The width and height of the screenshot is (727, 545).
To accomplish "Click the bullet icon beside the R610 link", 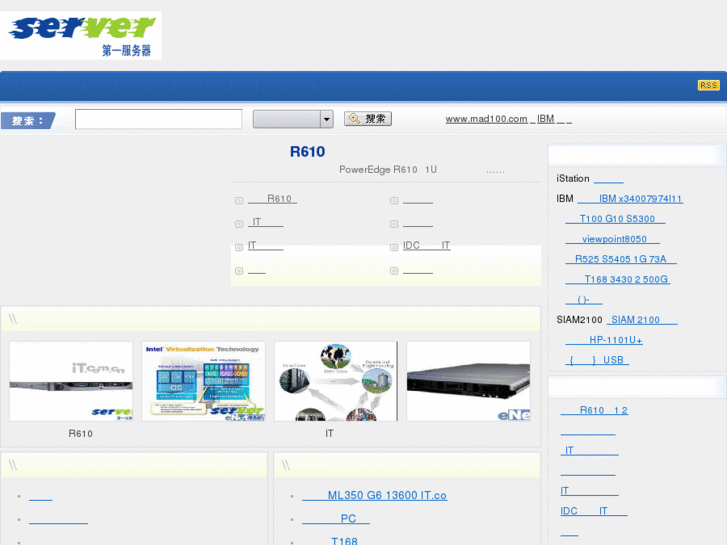I will [239, 200].
